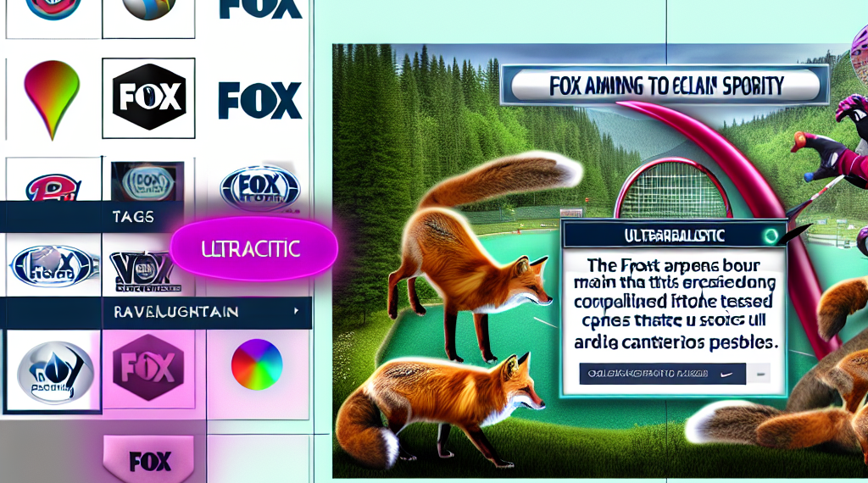Pick the grey oval logo with black swoosh
Screen dimensions: 868x483
point(54,371)
